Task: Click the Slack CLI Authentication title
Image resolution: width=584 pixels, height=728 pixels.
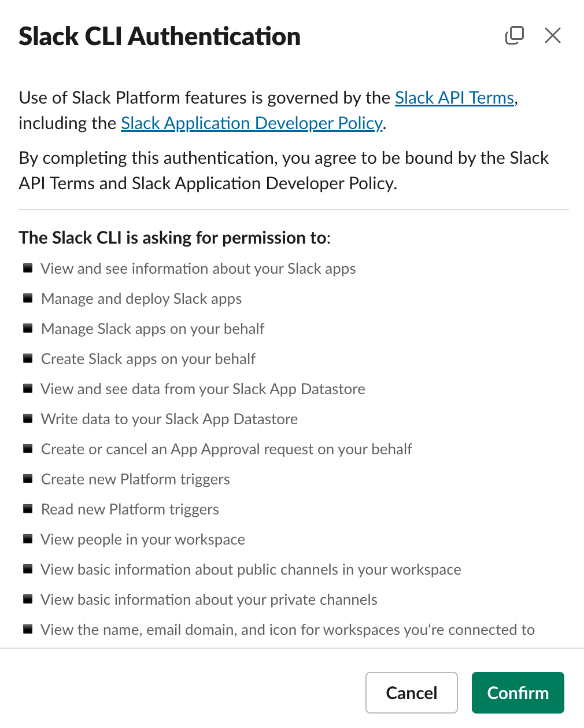Action: (160, 36)
